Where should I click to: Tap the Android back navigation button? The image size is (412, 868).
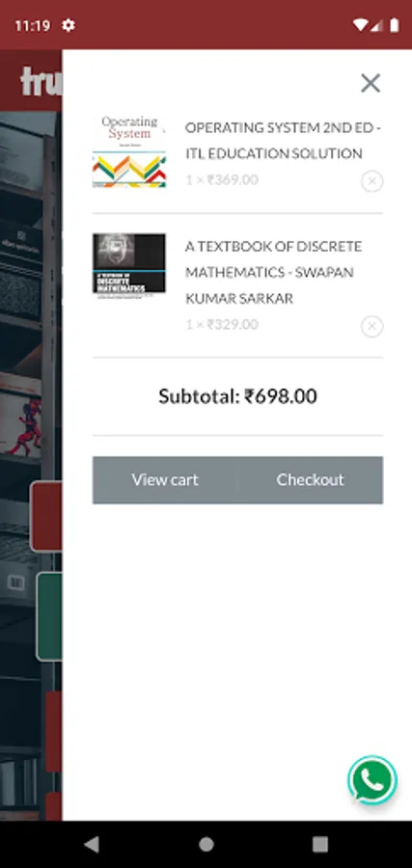pos(92,844)
